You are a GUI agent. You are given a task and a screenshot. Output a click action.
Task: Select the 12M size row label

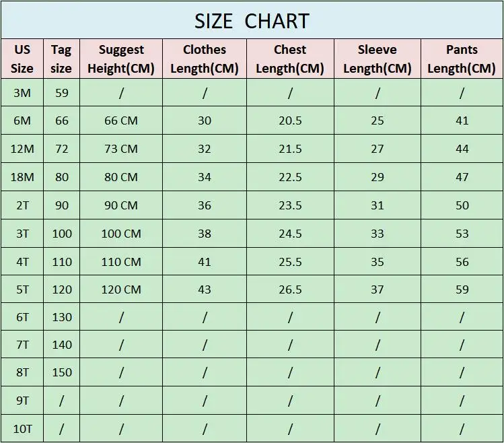[x=22, y=149]
